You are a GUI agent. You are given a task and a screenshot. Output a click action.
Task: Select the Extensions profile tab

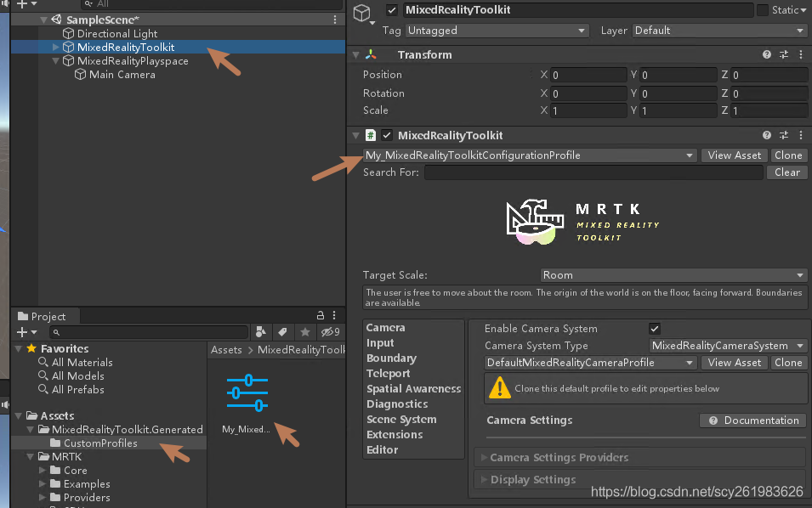click(395, 435)
